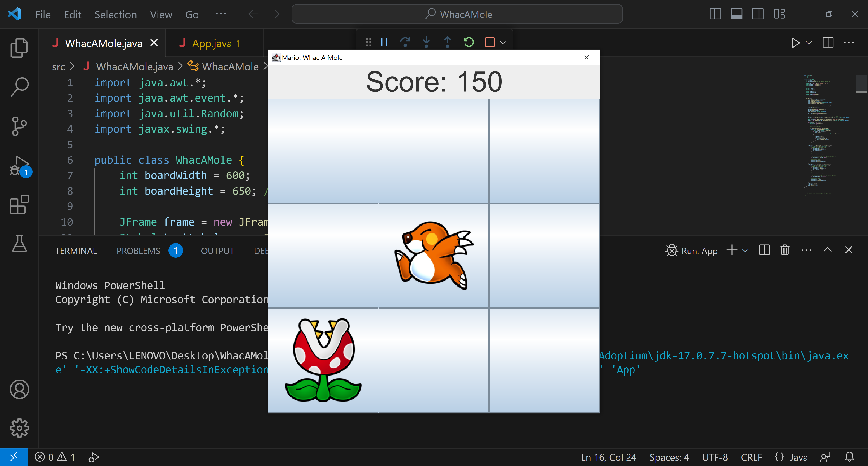Change the UTF-8 encoding setting
Screen dimensions: 868x466
[715, 457]
